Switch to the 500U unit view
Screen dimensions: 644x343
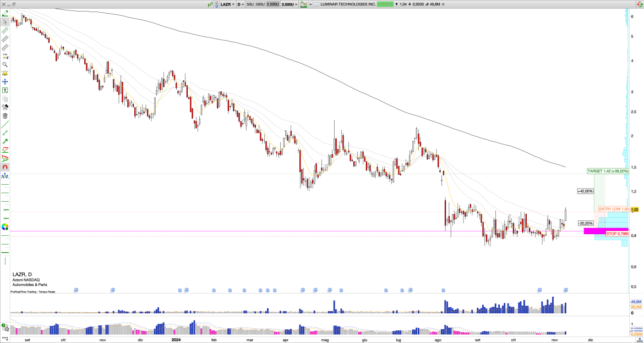[260, 4]
